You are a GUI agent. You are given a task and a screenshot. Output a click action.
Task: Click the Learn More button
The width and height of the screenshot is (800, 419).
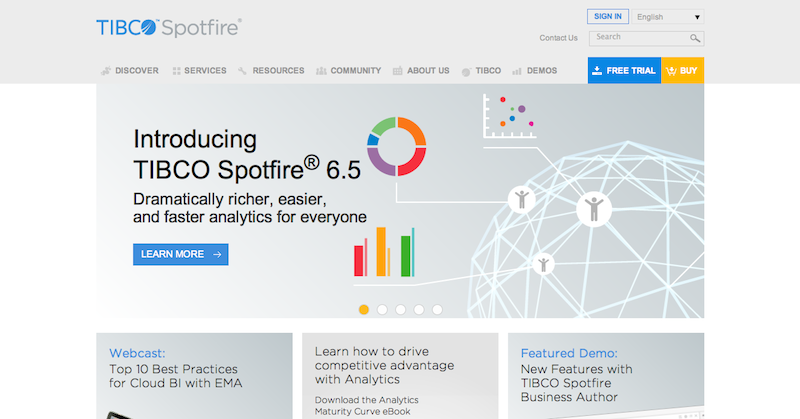(181, 254)
